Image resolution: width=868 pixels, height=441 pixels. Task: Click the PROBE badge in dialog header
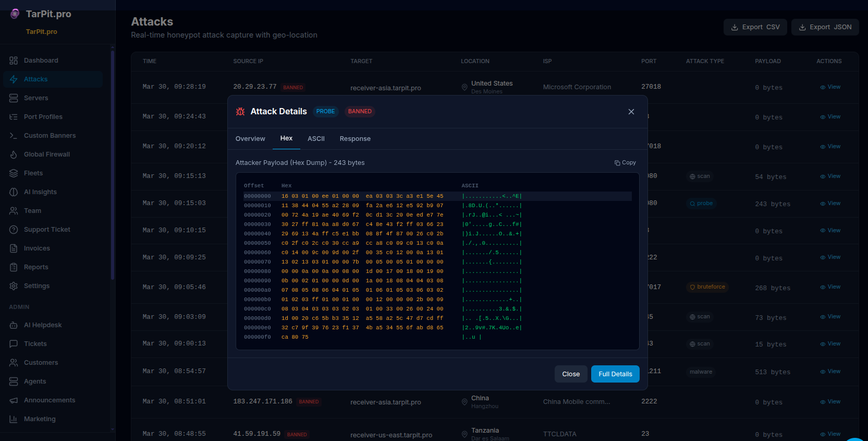pyautogui.click(x=325, y=112)
